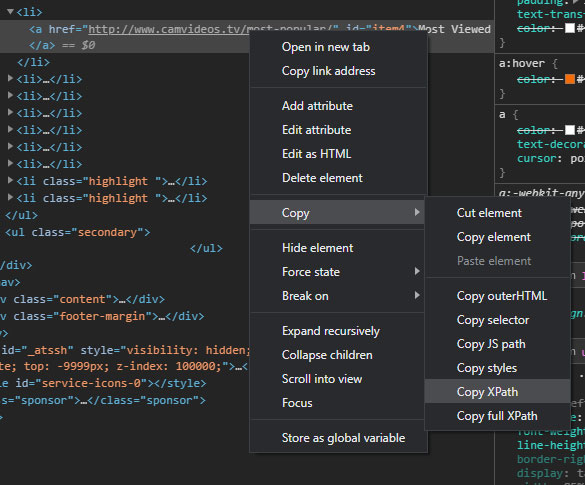Viewport: 585px width, 485px height.
Task: Click the orange a:hover color swatch
Action: point(570,79)
